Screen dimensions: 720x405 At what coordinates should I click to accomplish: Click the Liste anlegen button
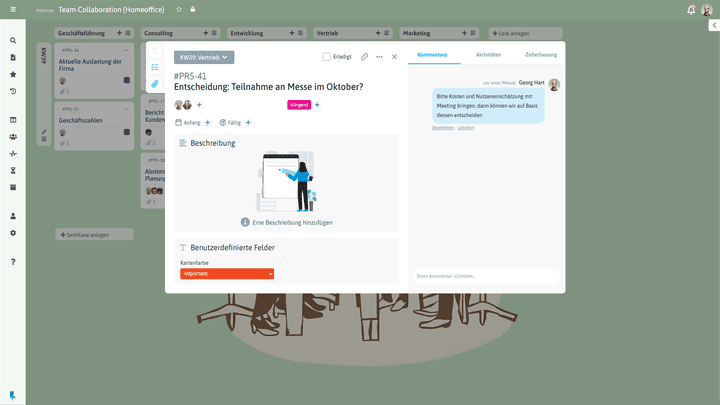click(511, 33)
